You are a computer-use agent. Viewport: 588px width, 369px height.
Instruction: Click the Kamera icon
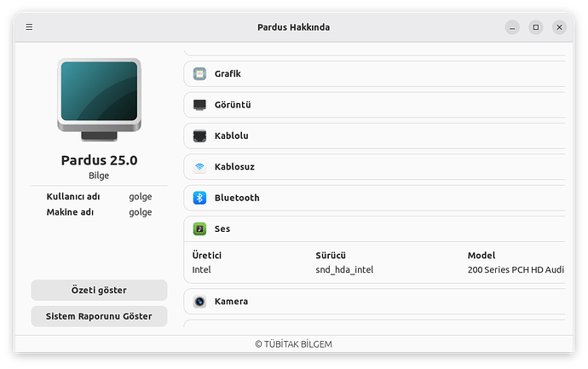coord(199,302)
